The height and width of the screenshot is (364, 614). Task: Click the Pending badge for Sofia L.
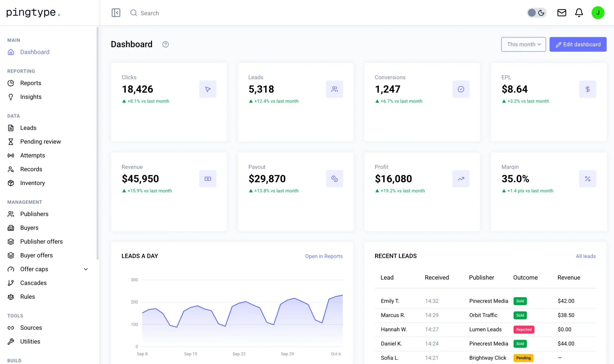point(523,358)
